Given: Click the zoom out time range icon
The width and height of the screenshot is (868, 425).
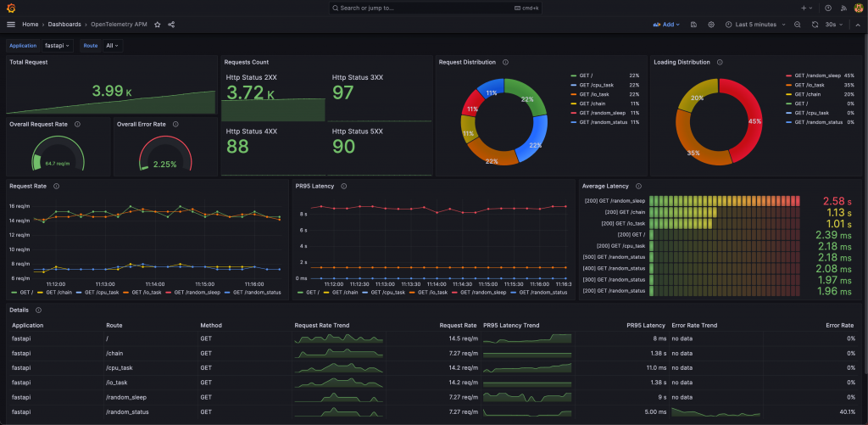Looking at the screenshot, I should tap(797, 25).
